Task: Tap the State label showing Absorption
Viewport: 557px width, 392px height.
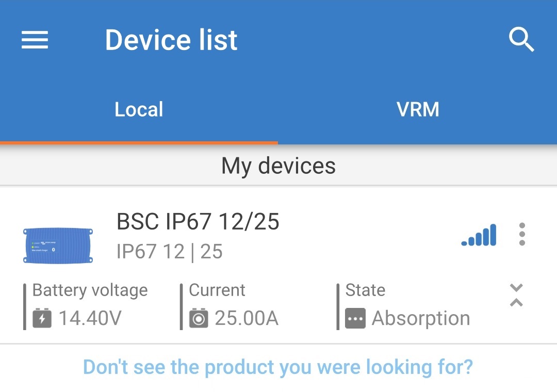Action: click(365, 290)
